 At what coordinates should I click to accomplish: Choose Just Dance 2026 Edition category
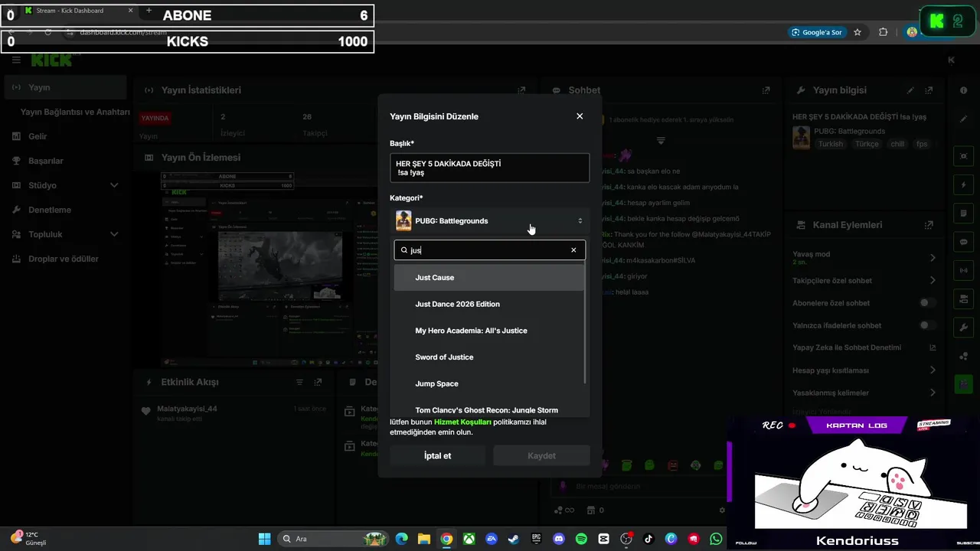pyautogui.click(x=489, y=304)
